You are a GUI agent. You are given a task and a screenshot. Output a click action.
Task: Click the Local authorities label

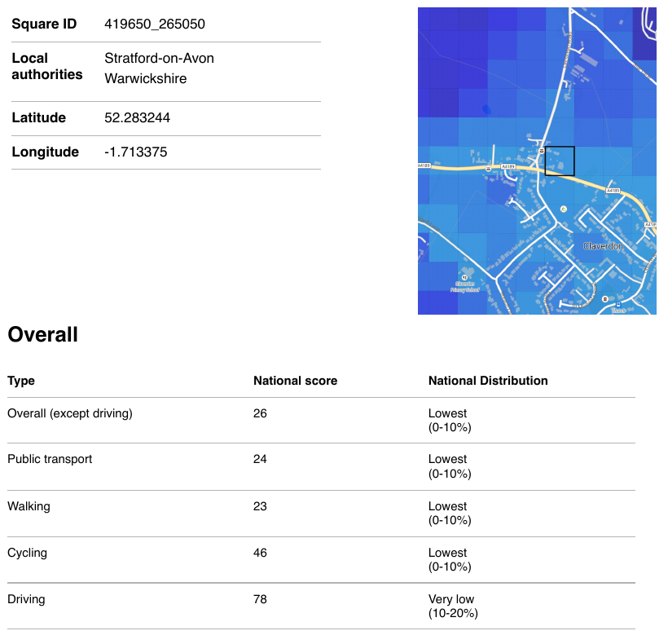pos(47,66)
